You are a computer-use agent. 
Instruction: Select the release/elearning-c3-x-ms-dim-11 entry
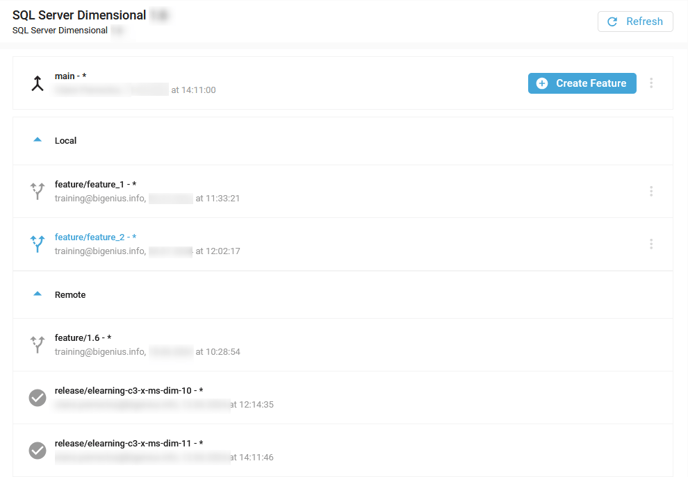tap(343, 450)
